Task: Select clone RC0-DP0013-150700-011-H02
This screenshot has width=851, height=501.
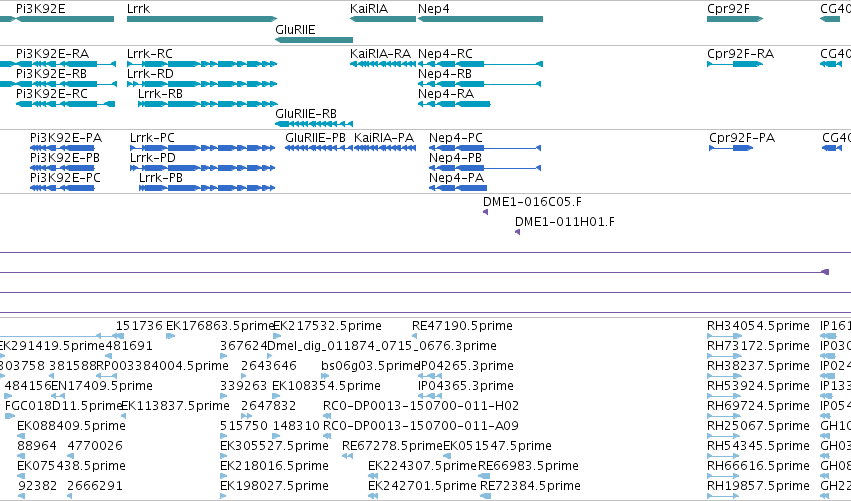Action: click(x=327, y=416)
